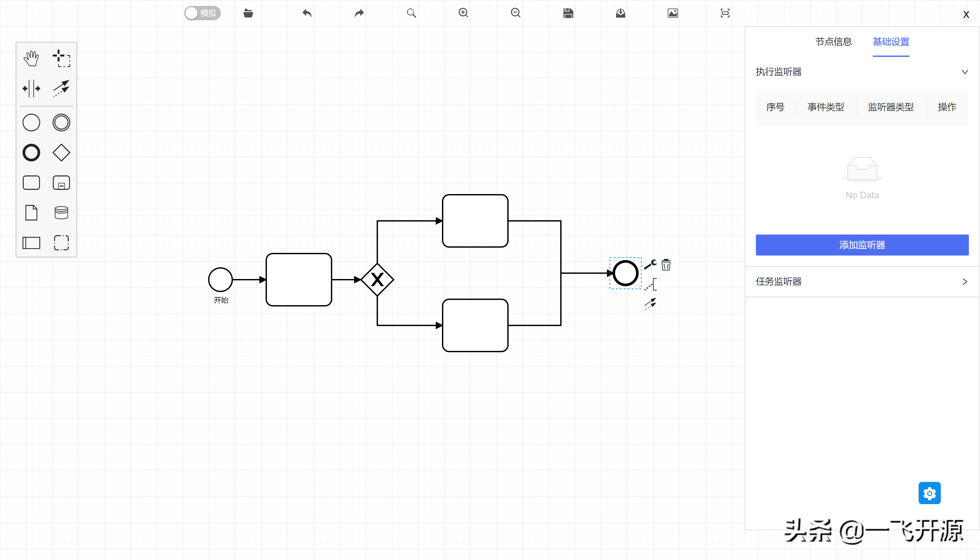Select the 序号 column header
The image size is (980, 560).
(x=775, y=107)
